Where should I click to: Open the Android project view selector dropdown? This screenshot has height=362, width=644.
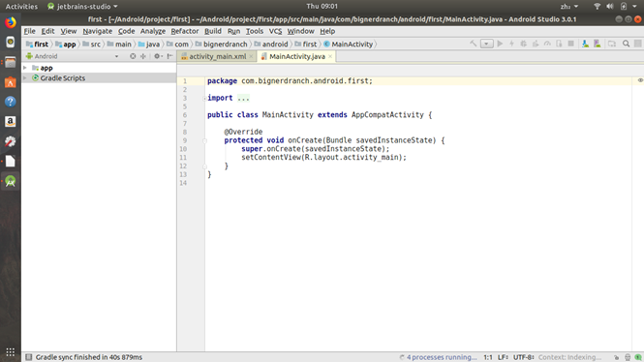tap(116, 56)
